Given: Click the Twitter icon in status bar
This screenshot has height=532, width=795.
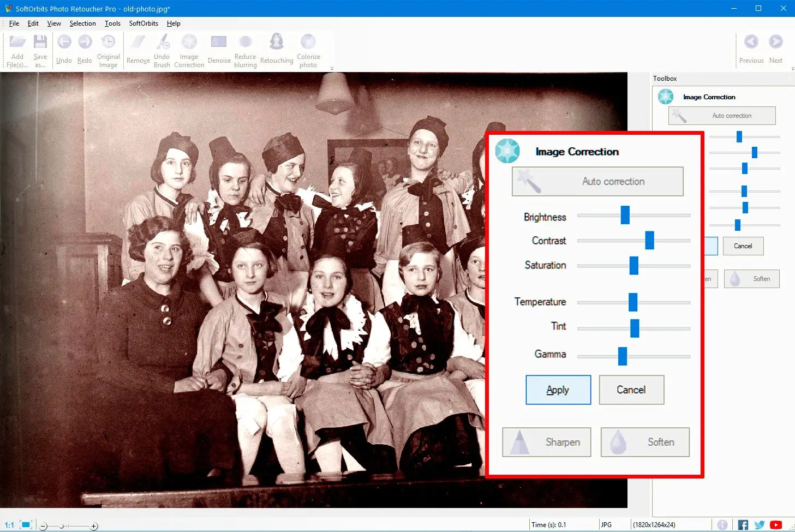Looking at the screenshot, I should (x=759, y=525).
